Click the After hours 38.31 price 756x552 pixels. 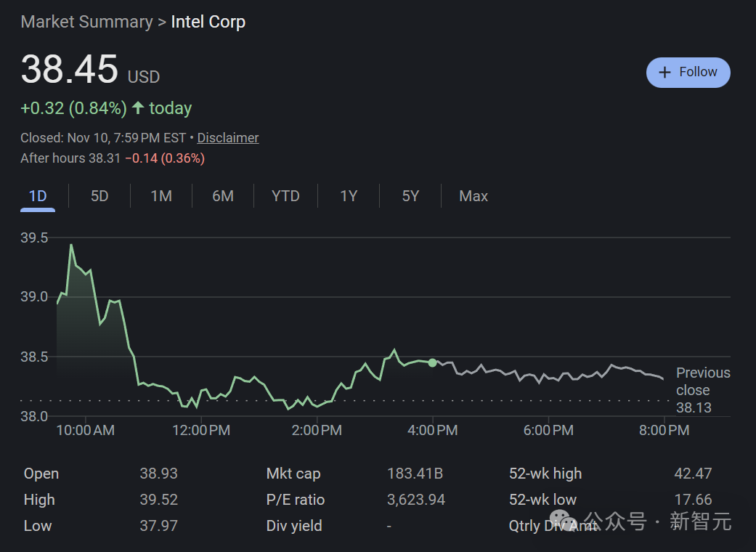coord(104,158)
